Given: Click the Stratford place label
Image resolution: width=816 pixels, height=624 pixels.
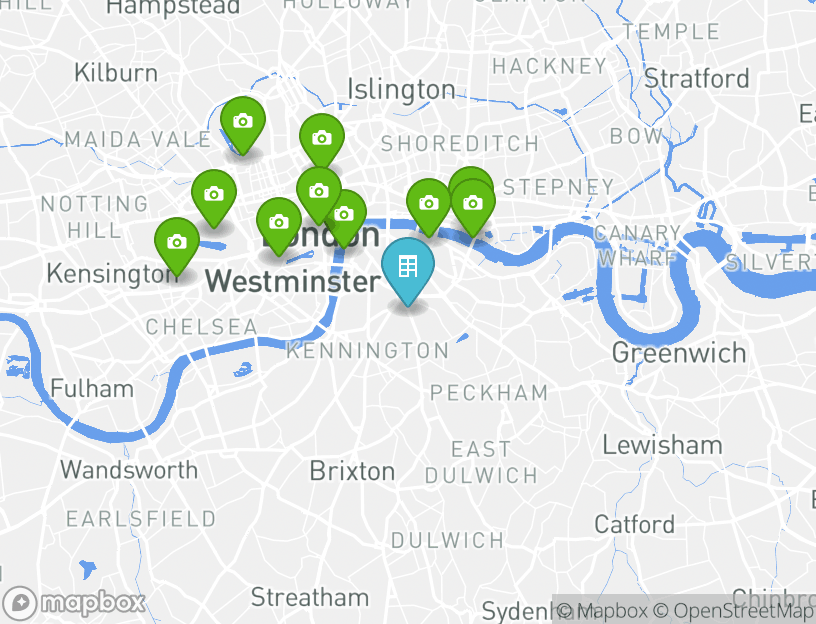Looking at the screenshot, I should (x=697, y=79).
